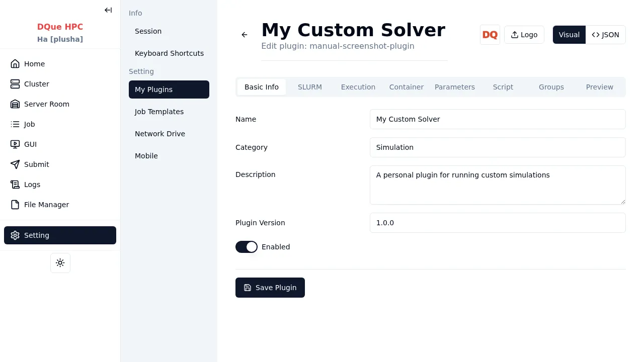
Task: Click the File Manager document icon
Action: click(15, 205)
